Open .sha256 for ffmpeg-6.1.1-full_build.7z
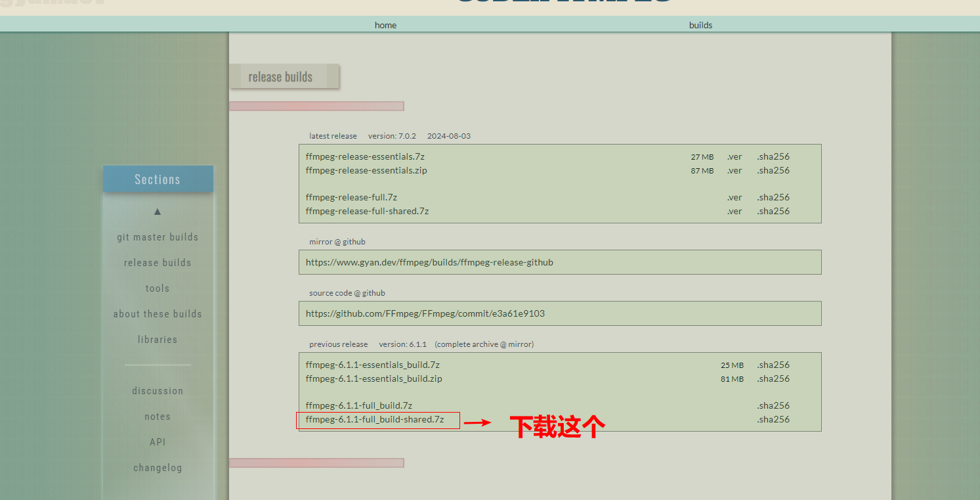This screenshot has width=980, height=500. coord(773,405)
